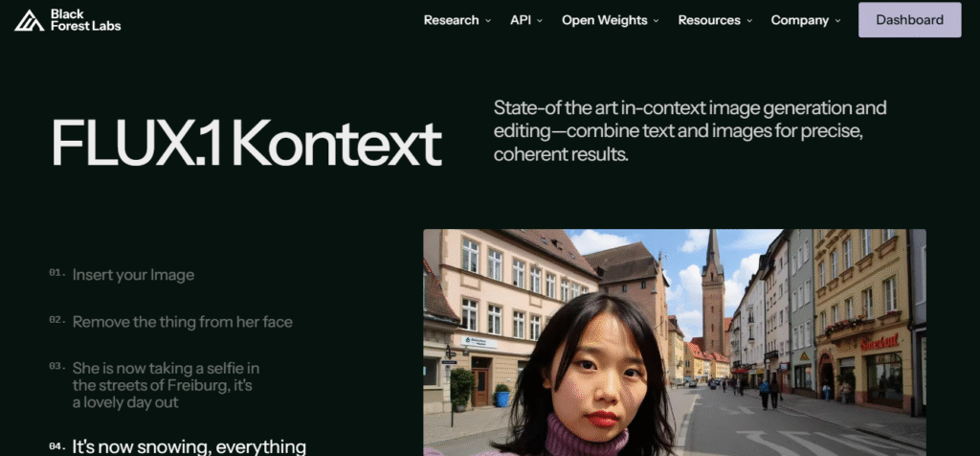Open the Open Weights menu
The width and height of the screenshot is (980, 456).
coord(605,20)
